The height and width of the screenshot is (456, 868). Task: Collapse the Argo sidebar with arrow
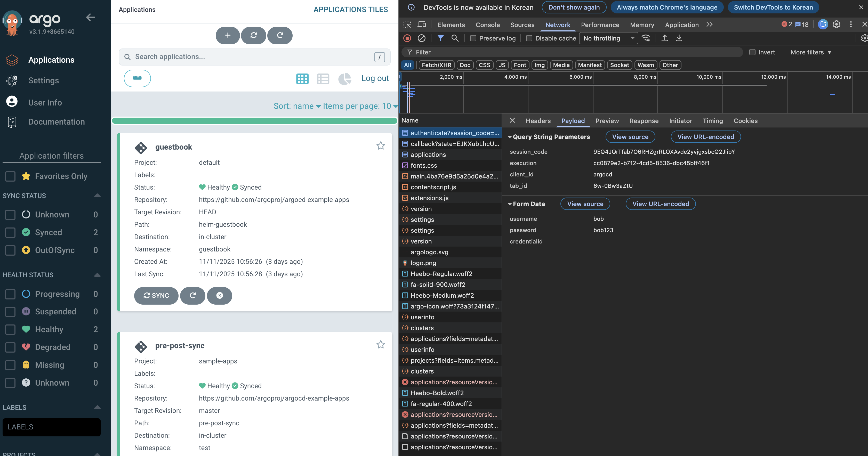(x=90, y=18)
